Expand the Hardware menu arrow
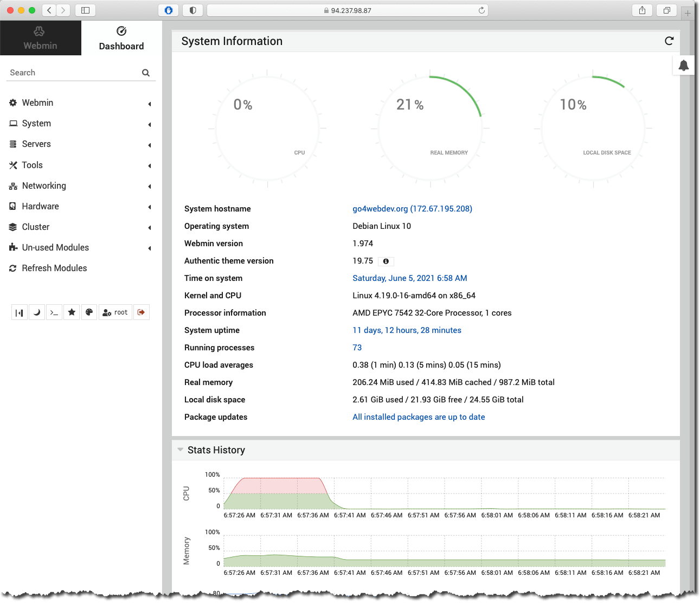Viewport: 700px width, 615px height. pos(150,207)
